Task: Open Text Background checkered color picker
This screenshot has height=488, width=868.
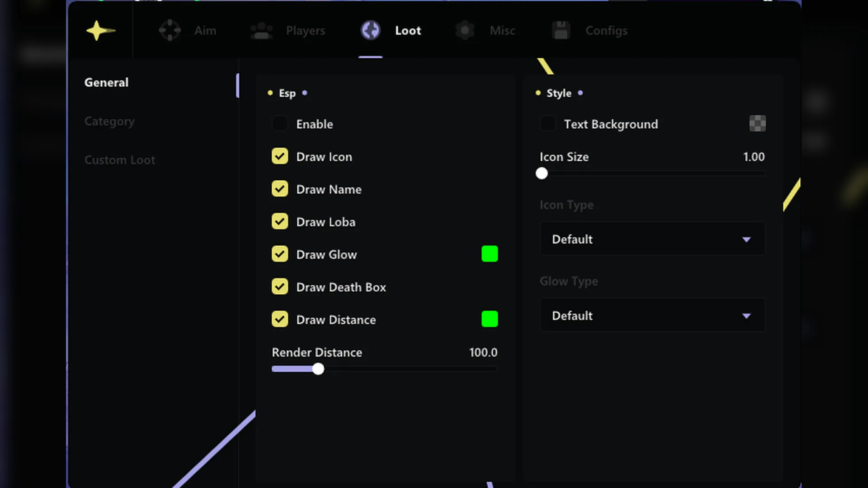Action: pyautogui.click(x=757, y=123)
